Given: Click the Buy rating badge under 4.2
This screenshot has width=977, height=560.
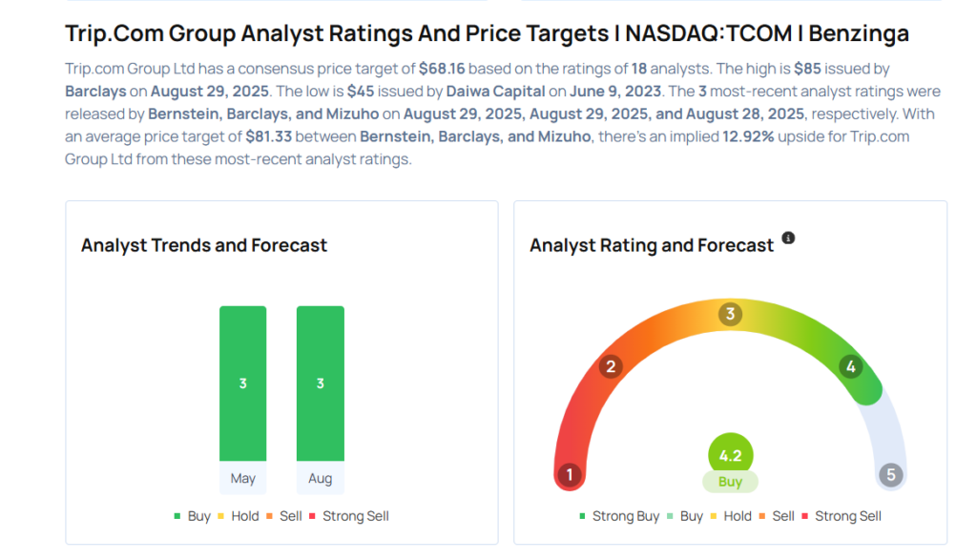Looking at the screenshot, I should (730, 482).
